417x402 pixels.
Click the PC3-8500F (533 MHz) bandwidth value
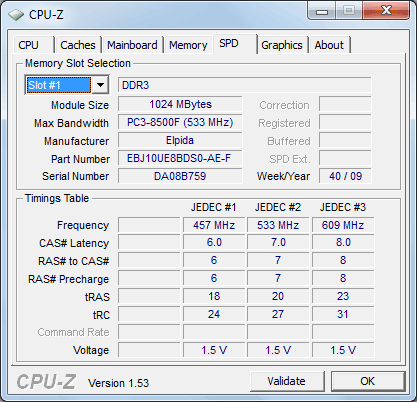click(180, 122)
